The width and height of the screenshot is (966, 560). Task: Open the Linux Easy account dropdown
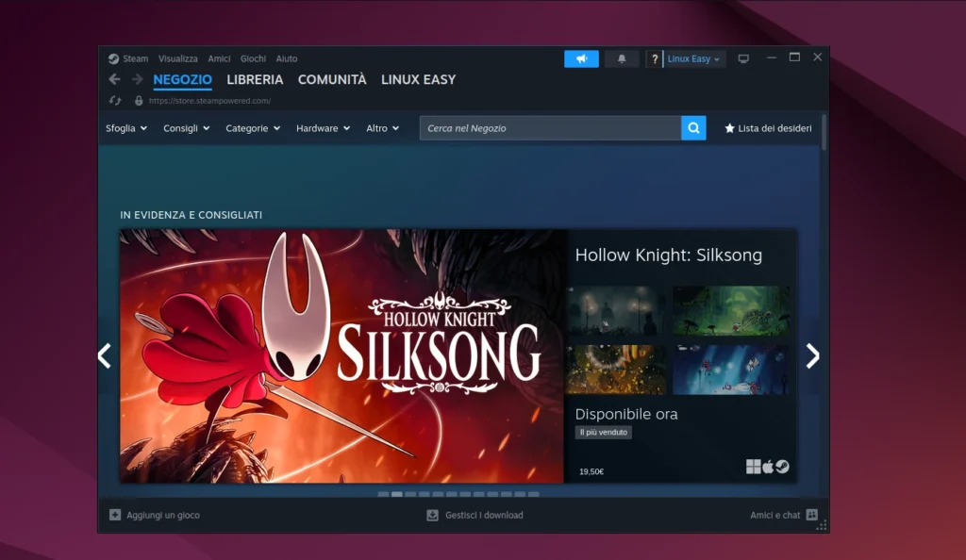click(x=694, y=58)
